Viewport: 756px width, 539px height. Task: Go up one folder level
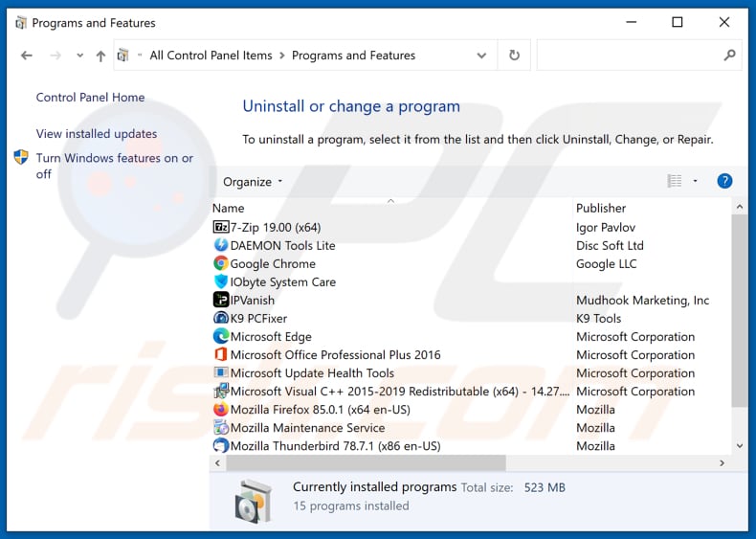(x=100, y=56)
